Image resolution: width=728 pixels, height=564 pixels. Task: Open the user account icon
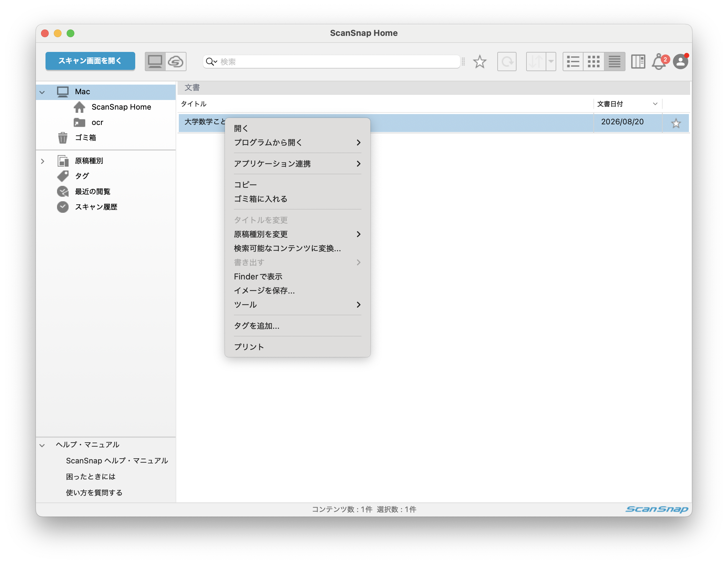680,62
